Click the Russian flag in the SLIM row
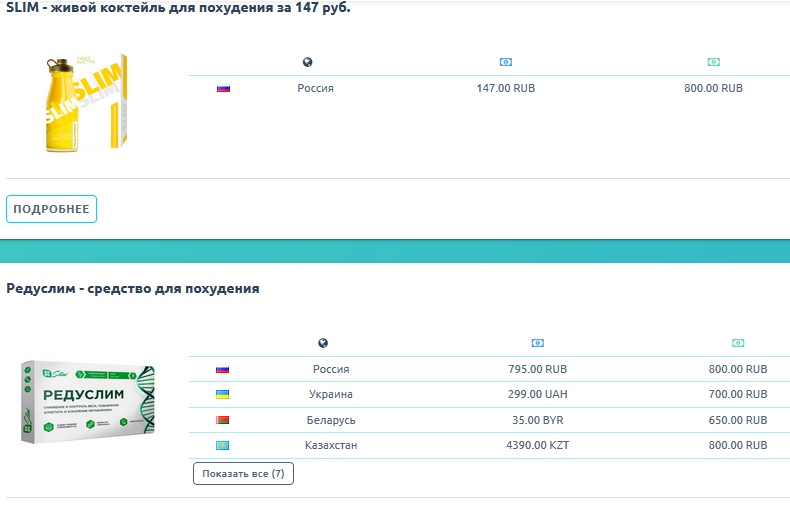This screenshot has width=790, height=512. [223, 89]
